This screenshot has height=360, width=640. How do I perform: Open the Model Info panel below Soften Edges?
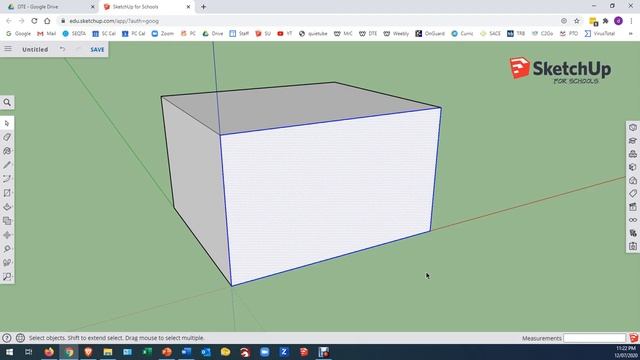(x=633, y=246)
